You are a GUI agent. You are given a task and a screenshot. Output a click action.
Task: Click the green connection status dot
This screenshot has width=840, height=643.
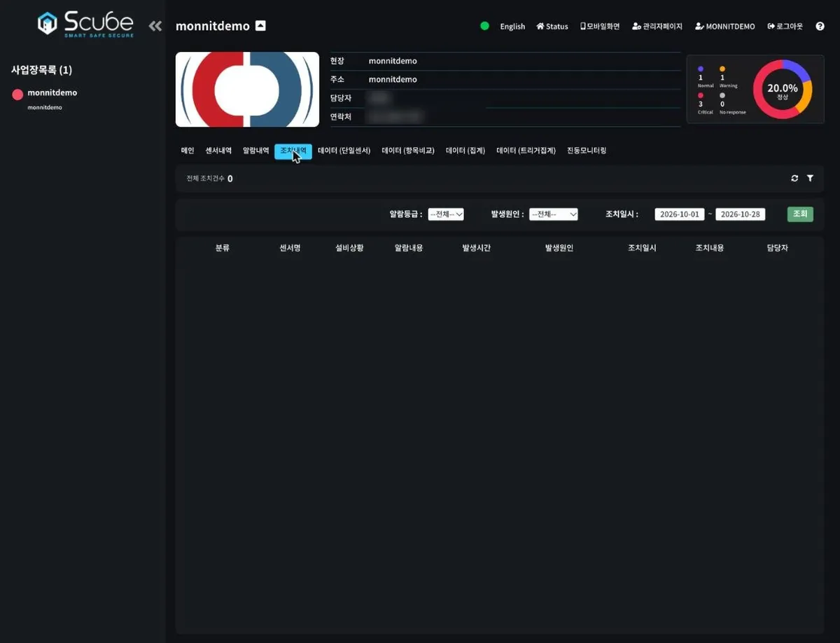coord(484,27)
